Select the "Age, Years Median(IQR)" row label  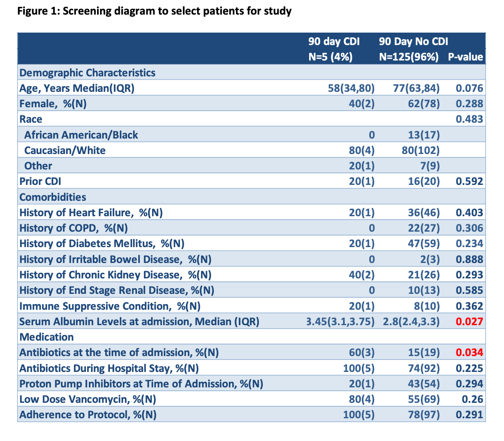[x=77, y=88]
